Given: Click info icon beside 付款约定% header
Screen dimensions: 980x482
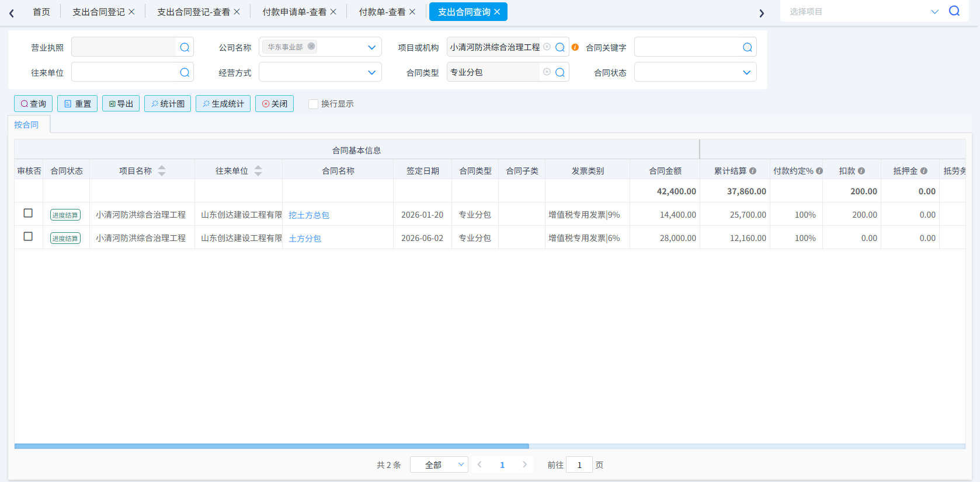Looking at the screenshot, I should 819,171.
